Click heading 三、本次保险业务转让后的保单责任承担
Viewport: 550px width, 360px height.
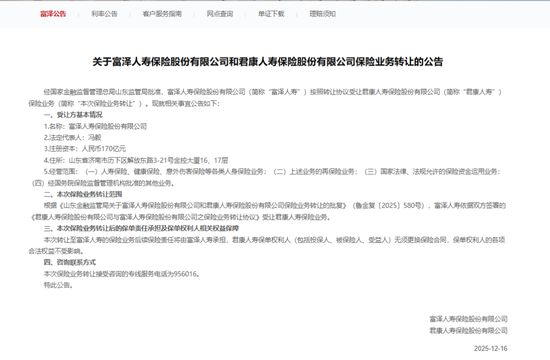141,228
